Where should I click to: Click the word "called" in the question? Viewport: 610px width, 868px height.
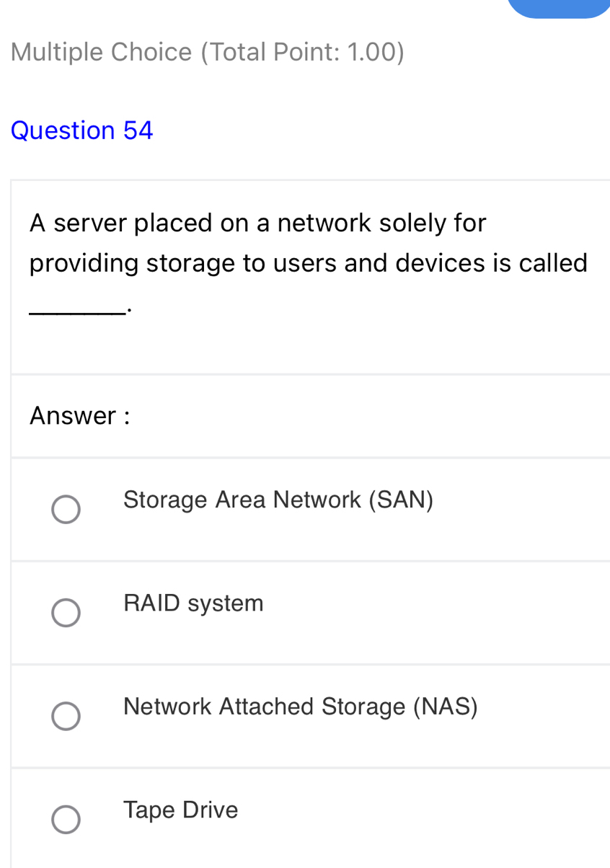point(554,263)
